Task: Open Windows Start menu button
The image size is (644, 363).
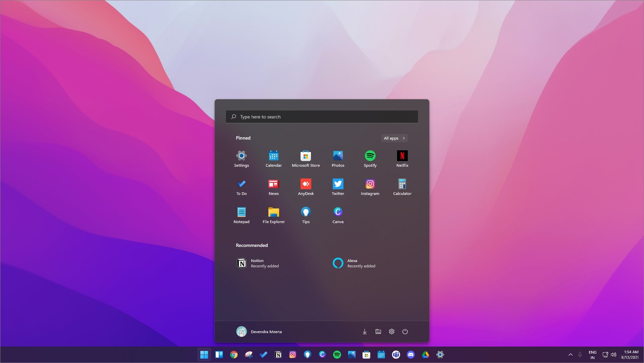Action: [x=204, y=355]
